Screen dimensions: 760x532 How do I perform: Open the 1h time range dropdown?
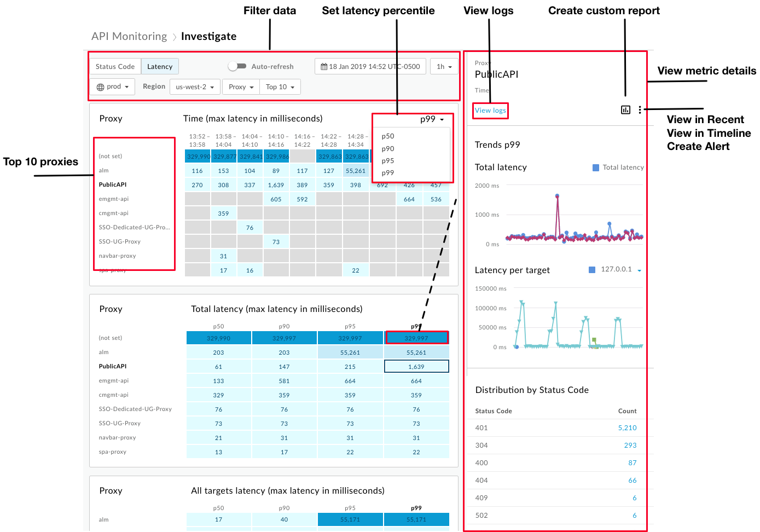coord(444,66)
